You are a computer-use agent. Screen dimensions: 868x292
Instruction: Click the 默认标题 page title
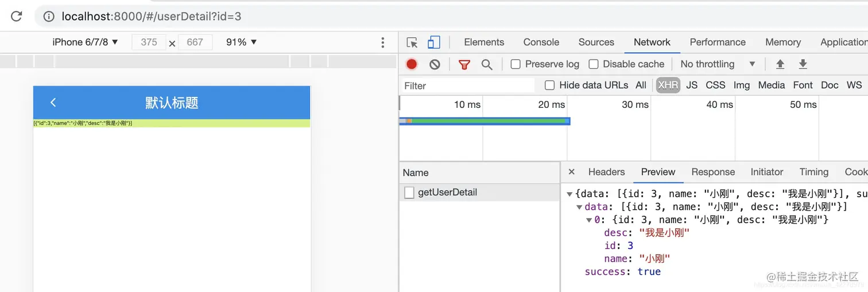pyautogui.click(x=172, y=103)
